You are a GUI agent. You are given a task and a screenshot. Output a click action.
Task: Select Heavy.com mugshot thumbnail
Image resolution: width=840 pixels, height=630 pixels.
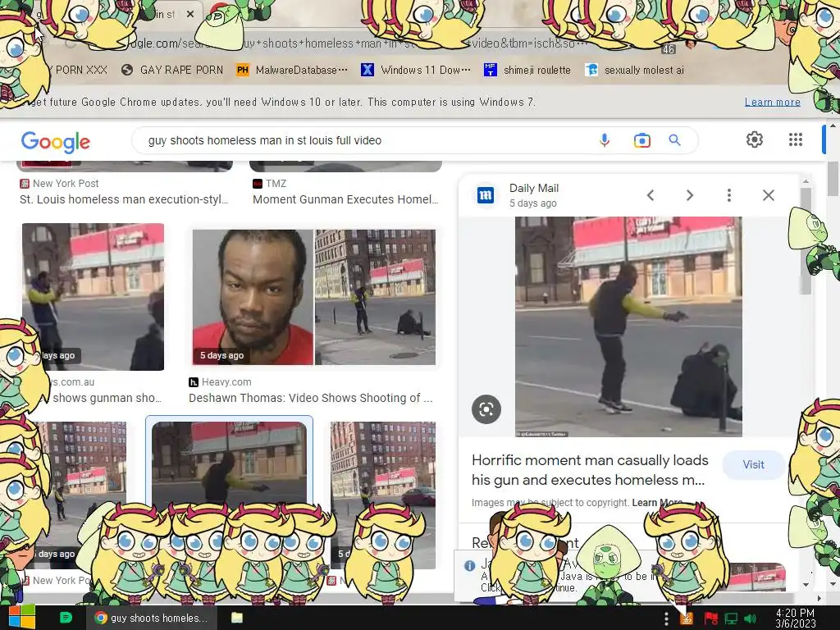click(x=314, y=297)
